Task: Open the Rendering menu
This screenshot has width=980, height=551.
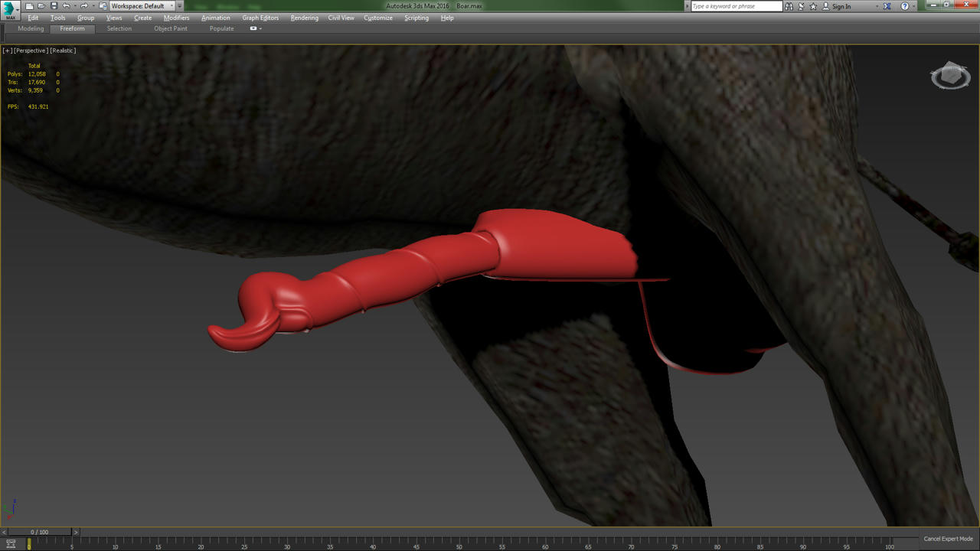Action: pyautogui.click(x=305, y=18)
